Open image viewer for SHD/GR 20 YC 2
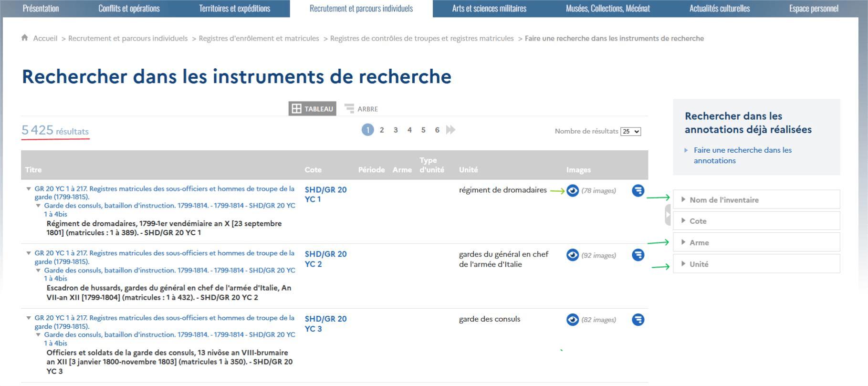Image resolution: width=868 pixels, height=386 pixels. pyautogui.click(x=572, y=255)
